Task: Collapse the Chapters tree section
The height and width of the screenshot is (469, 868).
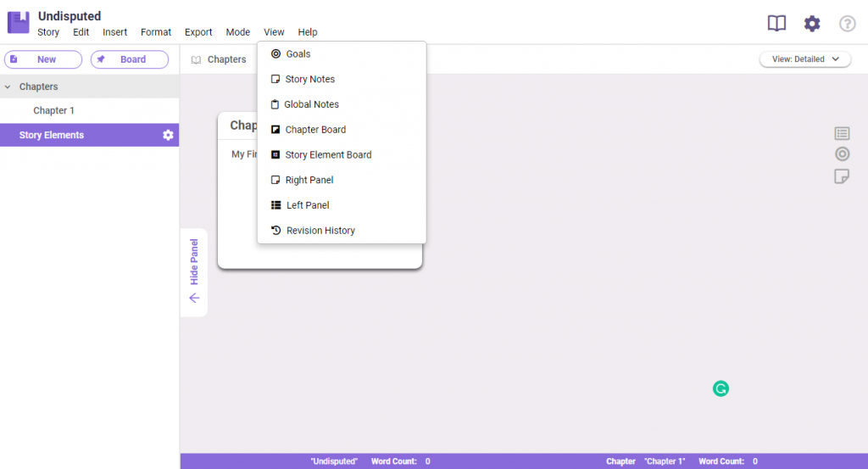Action: pyautogui.click(x=8, y=87)
